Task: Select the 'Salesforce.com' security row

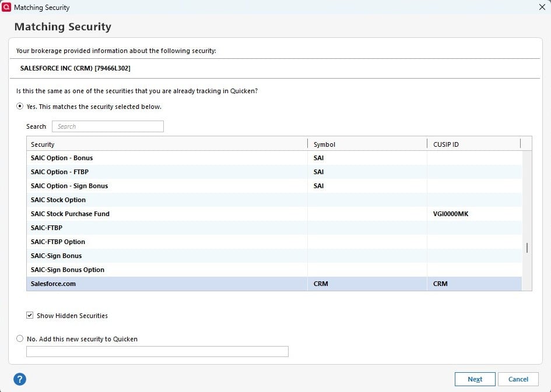Action: (x=274, y=284)
